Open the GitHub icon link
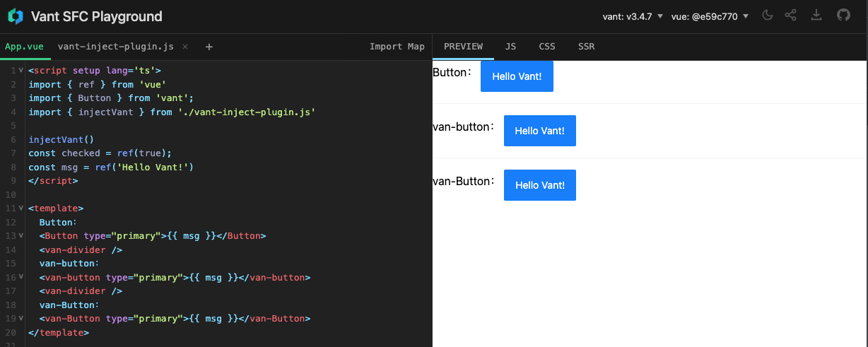The image size is (868, 347). click(x=843, y=16)
